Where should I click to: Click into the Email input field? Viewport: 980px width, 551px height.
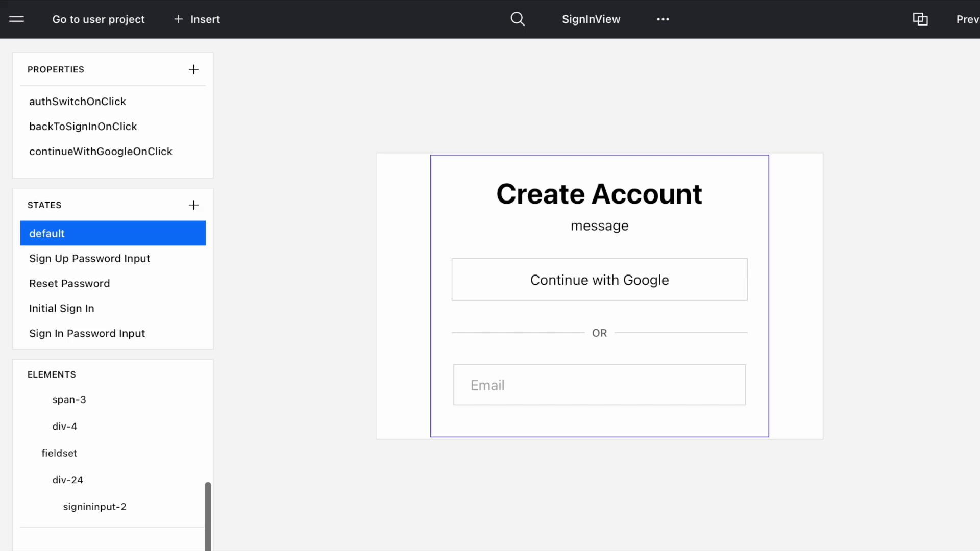point(599,385)
